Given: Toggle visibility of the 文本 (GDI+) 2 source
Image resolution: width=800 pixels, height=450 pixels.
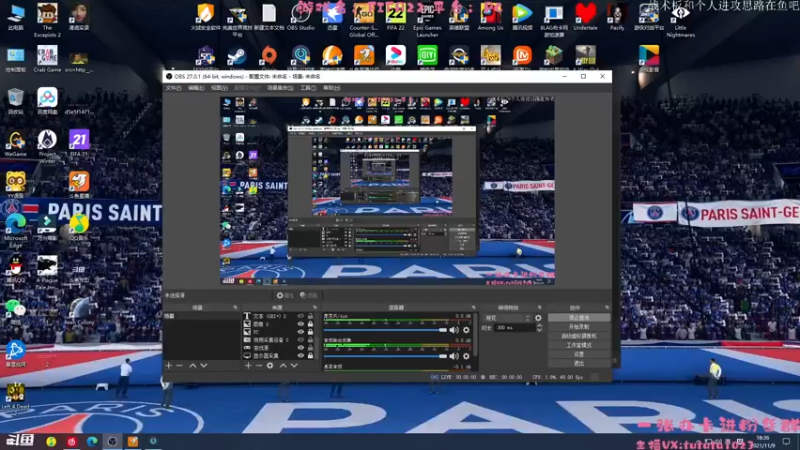Looking at the screenshot, I should point(301,316).
